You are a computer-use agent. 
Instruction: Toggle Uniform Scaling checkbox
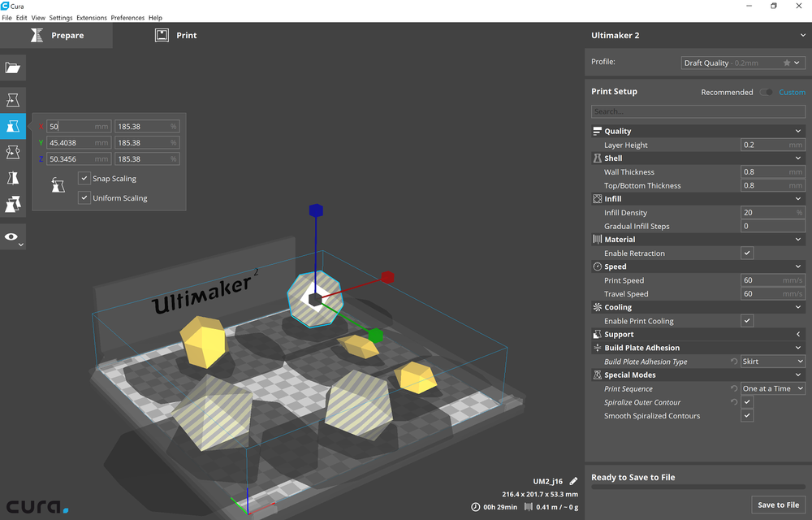click(84, 198)
